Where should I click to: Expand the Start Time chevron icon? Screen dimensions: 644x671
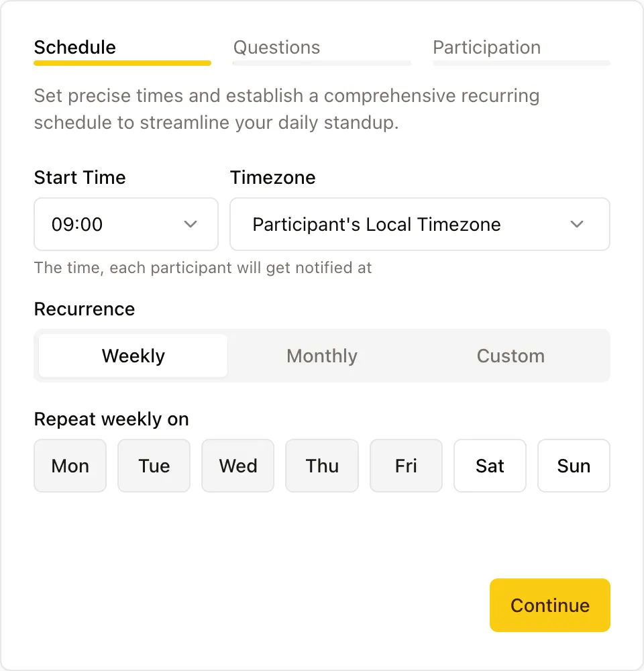(x=190, y=224)
